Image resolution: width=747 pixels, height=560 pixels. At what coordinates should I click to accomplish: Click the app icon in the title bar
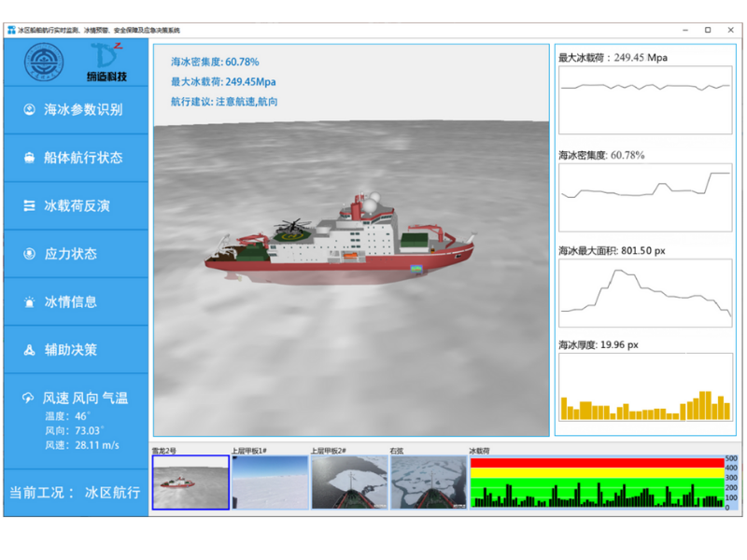[11, 30]
